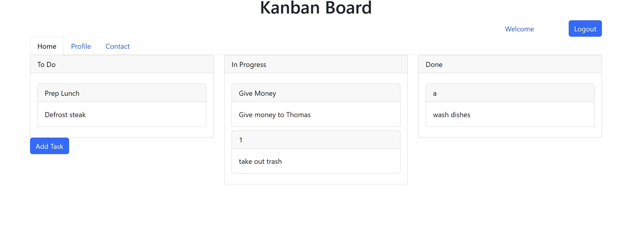Open the Profile tab
The width and height of the screenshot is (644, 234).
81,46
